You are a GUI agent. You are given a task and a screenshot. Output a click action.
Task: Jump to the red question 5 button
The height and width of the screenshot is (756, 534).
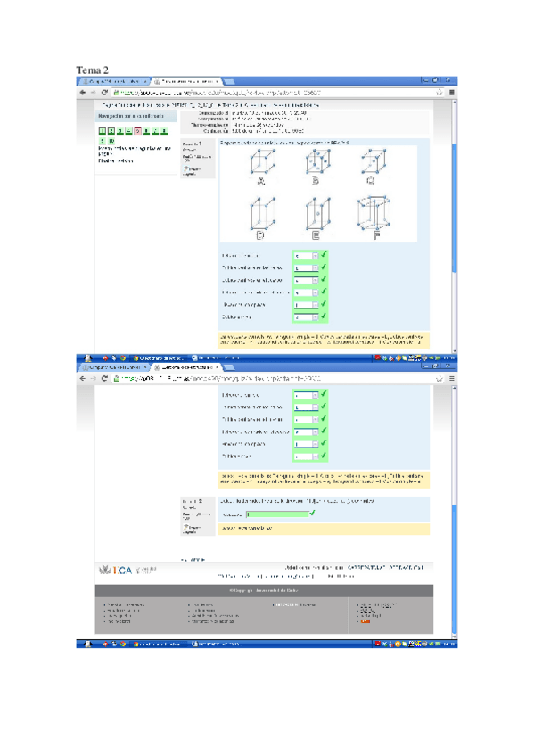coord(137,131)
